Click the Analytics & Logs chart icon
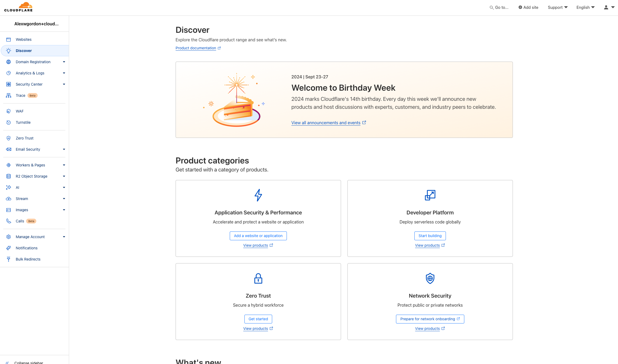 pos(9,73)
